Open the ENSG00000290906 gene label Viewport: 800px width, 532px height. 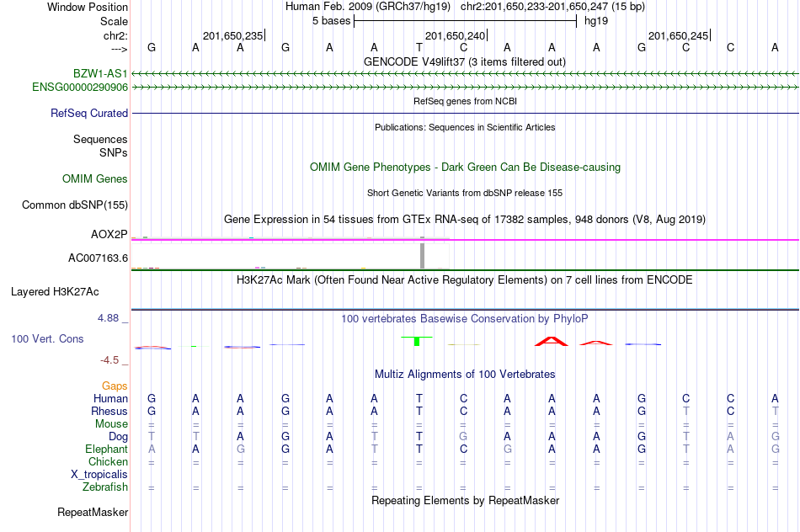[80, 88]
